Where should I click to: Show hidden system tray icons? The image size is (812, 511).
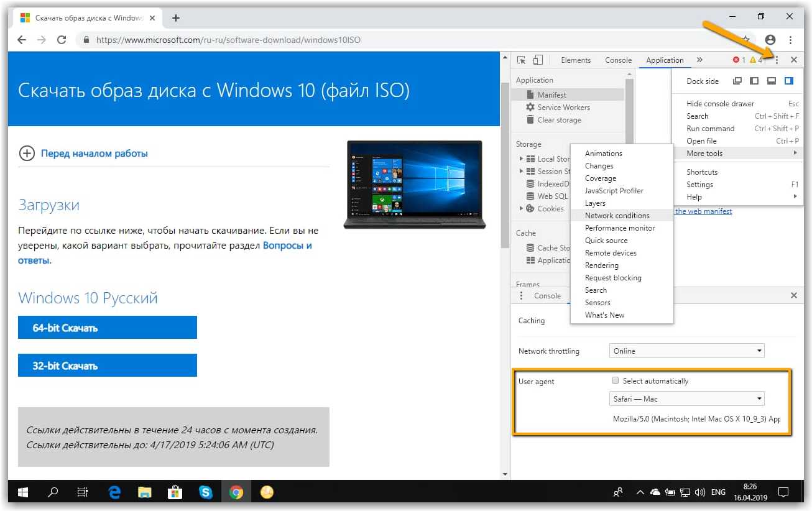[640, 492]
